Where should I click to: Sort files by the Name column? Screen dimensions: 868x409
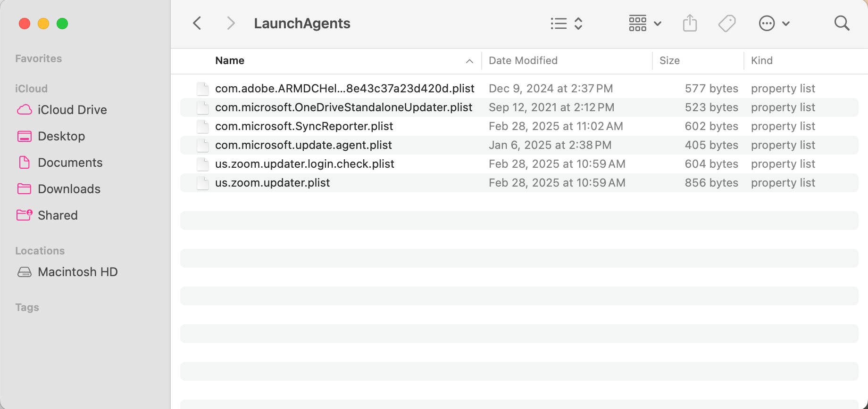click(x=230, y=60)
